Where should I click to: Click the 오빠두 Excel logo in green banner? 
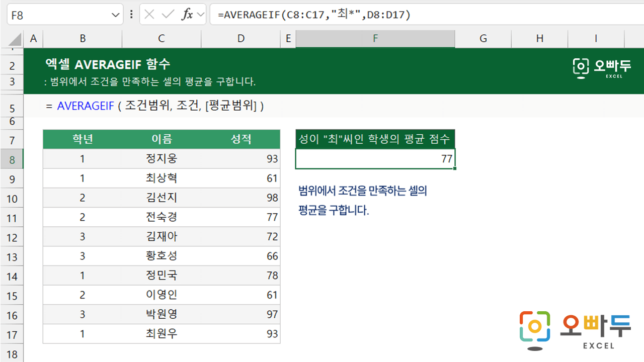pyautogui.click(x=601, y=68)
